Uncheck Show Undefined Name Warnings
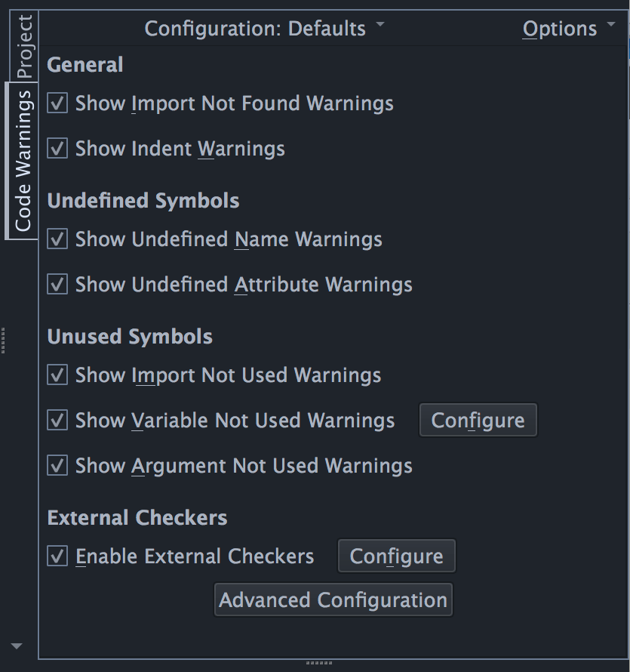Image resolution: width=630 pixels, height=672 pixels. coord(57,239)
